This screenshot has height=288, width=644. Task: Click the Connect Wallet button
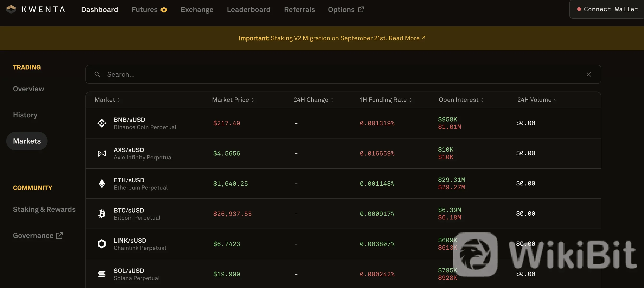pyautogui.click(x=607, y=9)
